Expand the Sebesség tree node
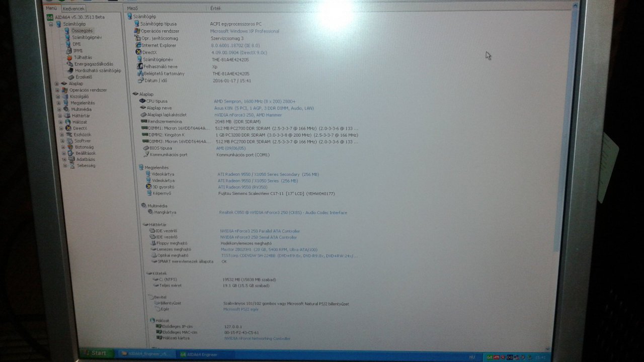The width and height of the screenshot is (644, 362). pos(65,165)
